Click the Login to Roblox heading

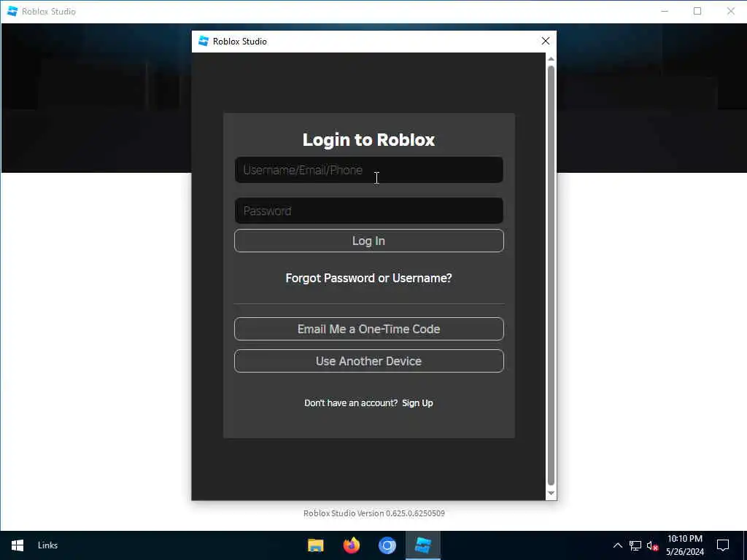pos(368,139)
